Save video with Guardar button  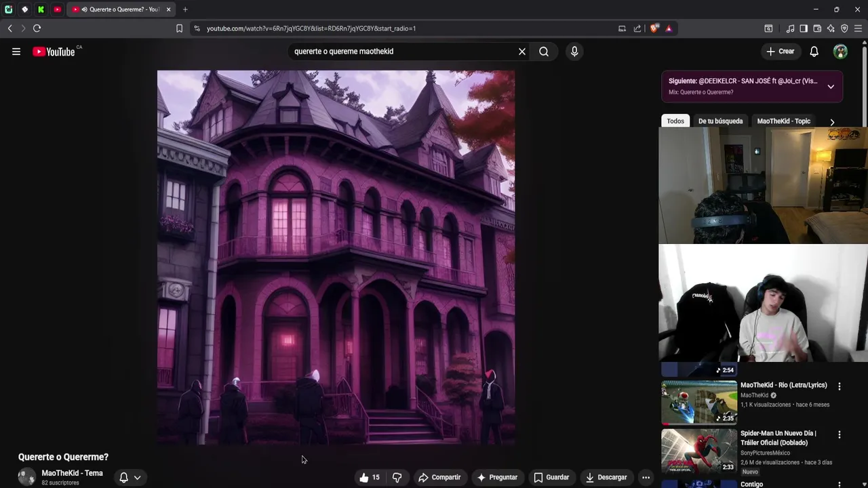[x=551, y=477]
